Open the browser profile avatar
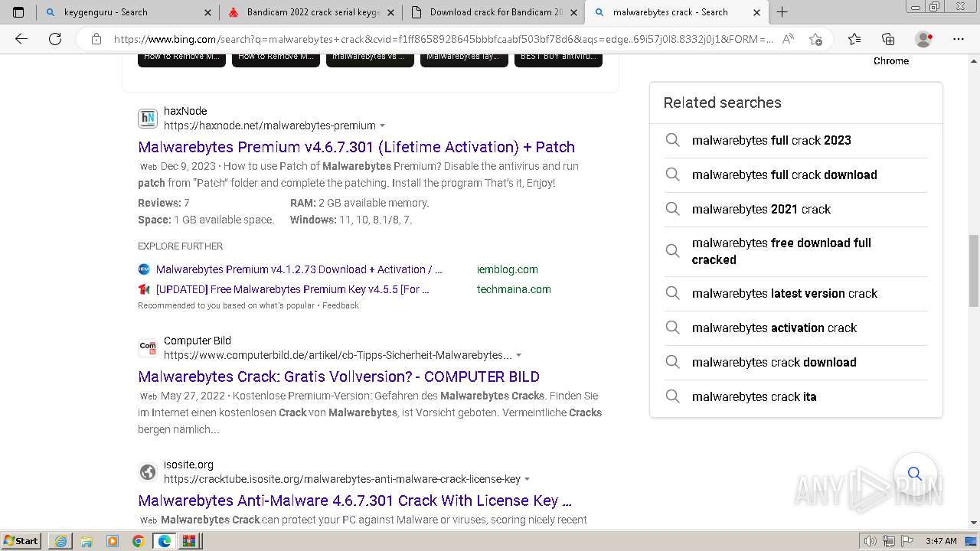980x551 pixels. (923, 39)
